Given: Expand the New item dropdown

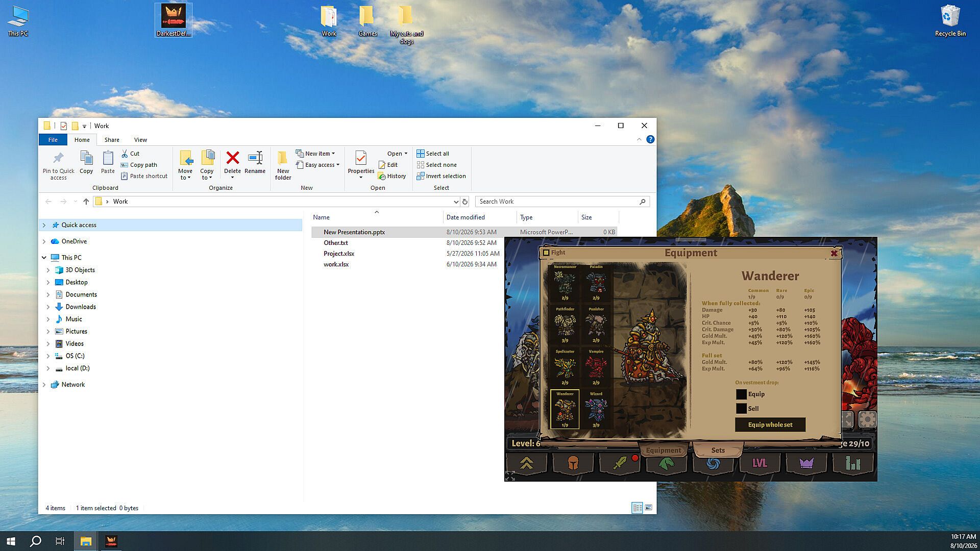Looking at the screenshot, I should coord(315,154).
